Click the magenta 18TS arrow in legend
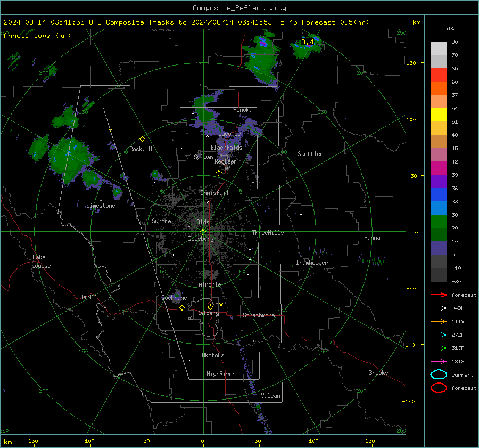Image resolution: width=479 pixels, height=448 pixels. pyautogui.click(x=439, y=362)
